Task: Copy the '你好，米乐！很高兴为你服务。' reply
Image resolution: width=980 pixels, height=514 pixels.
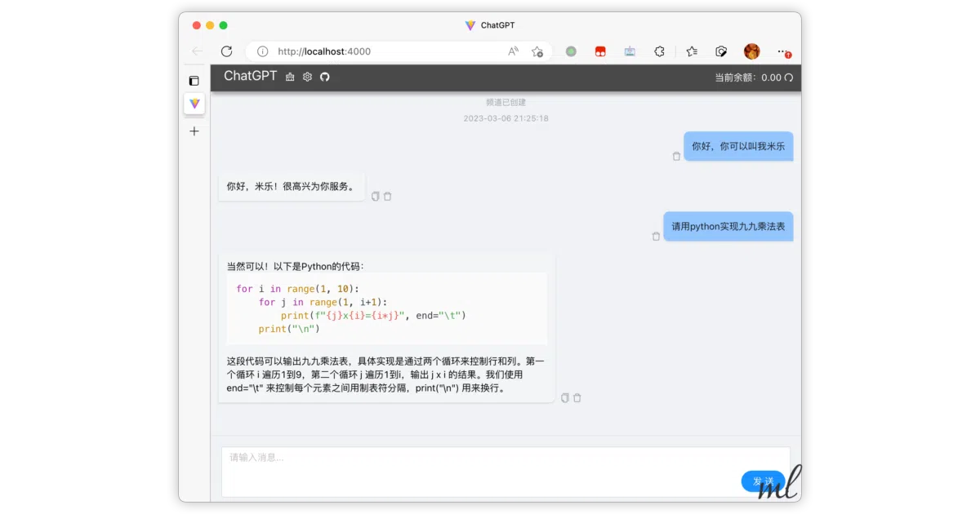Action: [376, 196]
